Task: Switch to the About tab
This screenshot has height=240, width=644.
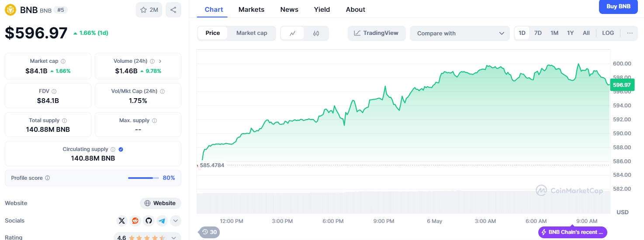Action: point(355,10)
